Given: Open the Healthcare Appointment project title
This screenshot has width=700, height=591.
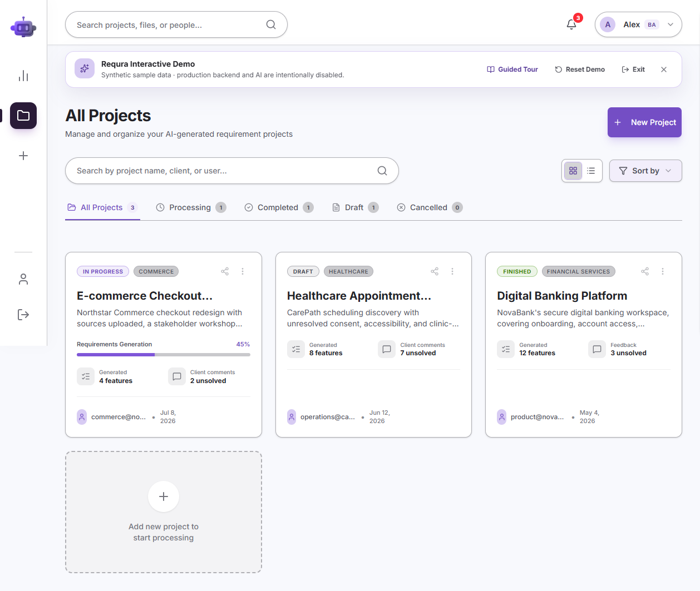Looking at the screenshot, I should pyautogui.click(x=359, y=296).
